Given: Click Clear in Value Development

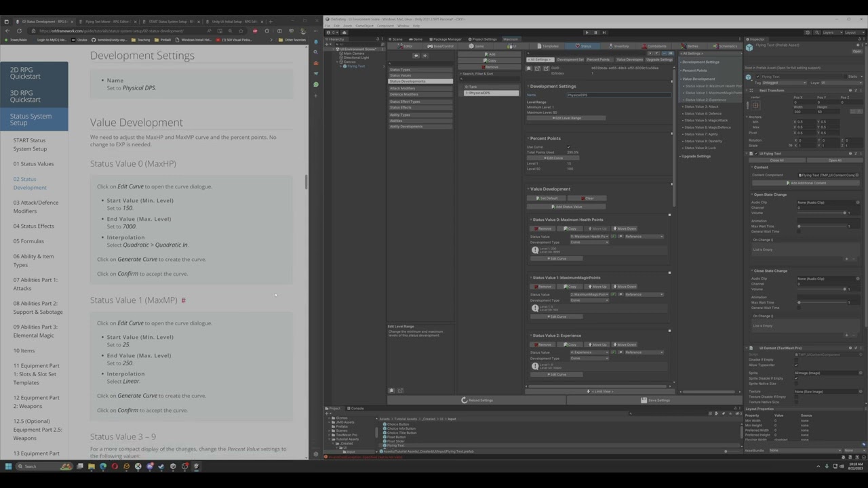Looking at the screenshot, I should coord(587,198).
